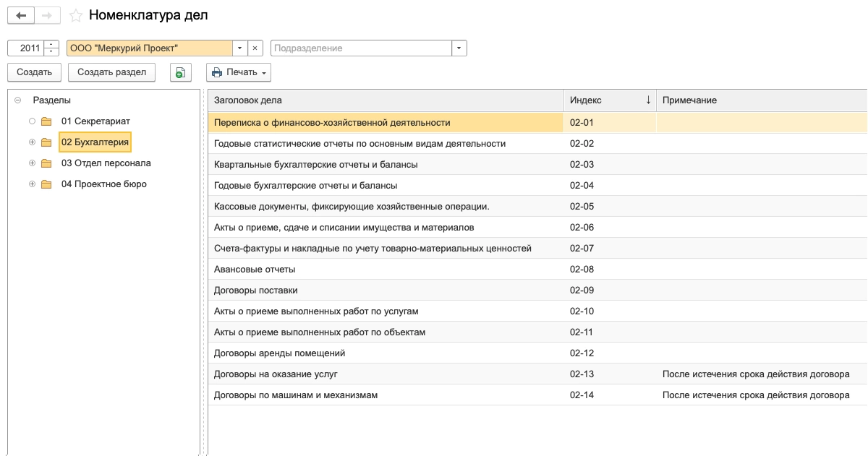Click the forward navigation arrow
Screen dimensions: 868x456
pyautogui.click(x=47, y=15)
